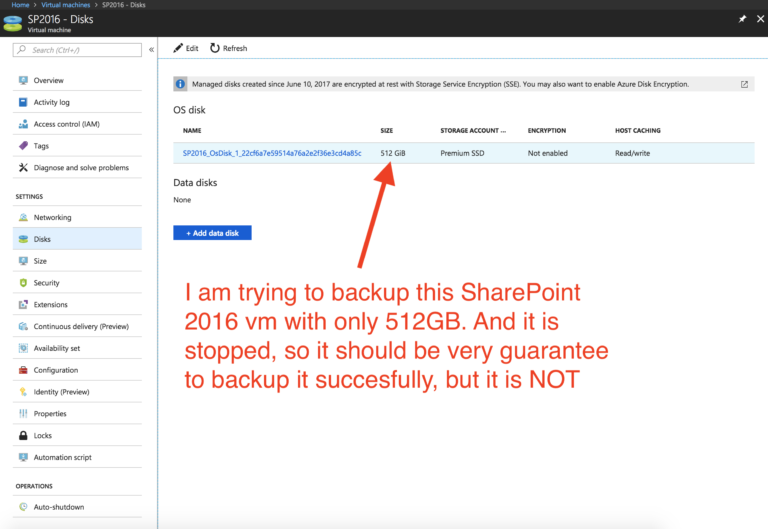The width and height of the screenshot is (768, 529).
Task: Pin the blade with the pin icon
Action: click(743, 19)
